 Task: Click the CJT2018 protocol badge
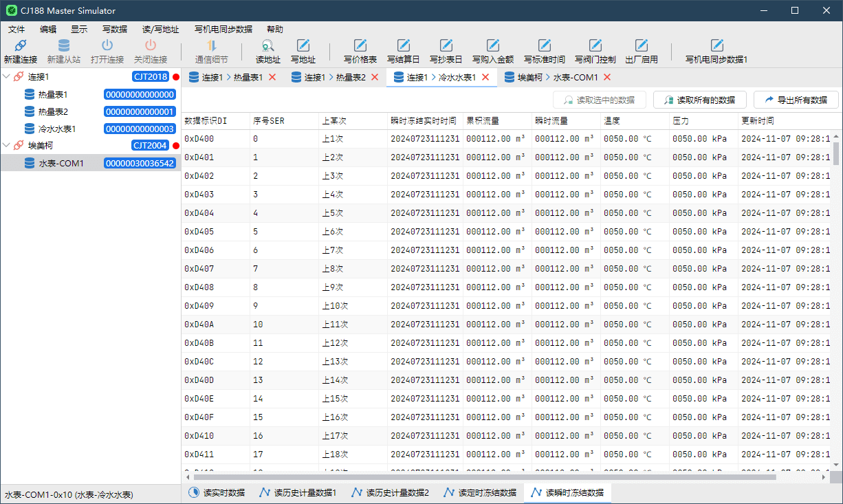(151, 77)
